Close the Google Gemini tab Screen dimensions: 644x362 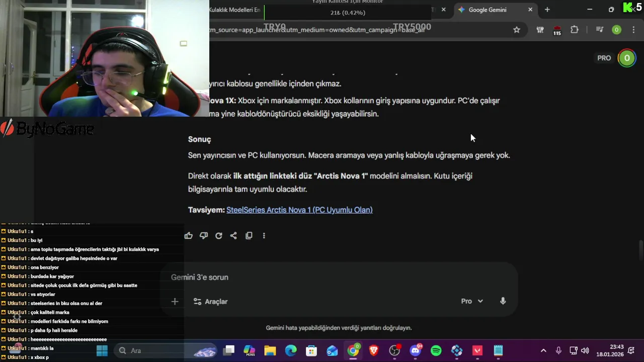[530, 10]
